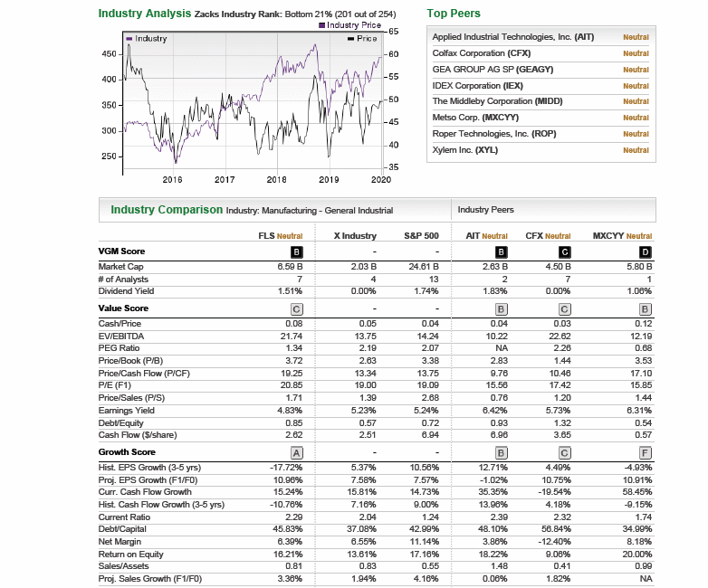708x588 pixels.
Task: Open Applied Industrial Technologies, Inc. (AIT) peer
Action: tap(513, 37)
